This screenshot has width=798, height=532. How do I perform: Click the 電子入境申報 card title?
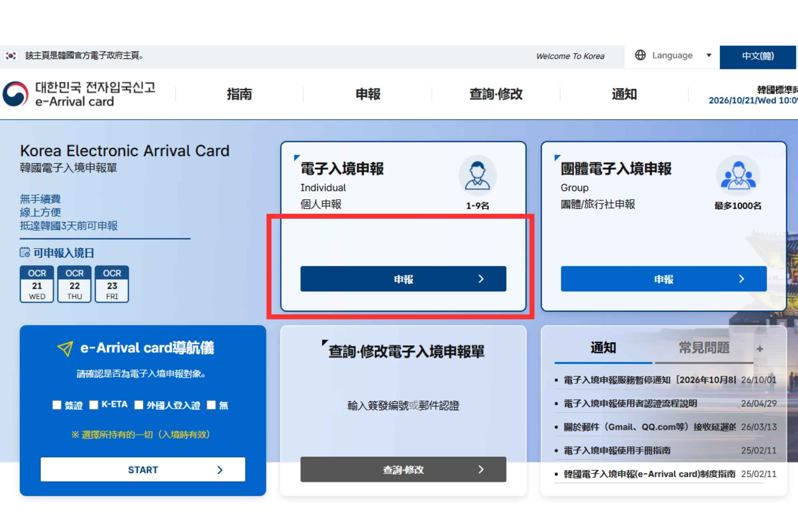coord(342,169)
